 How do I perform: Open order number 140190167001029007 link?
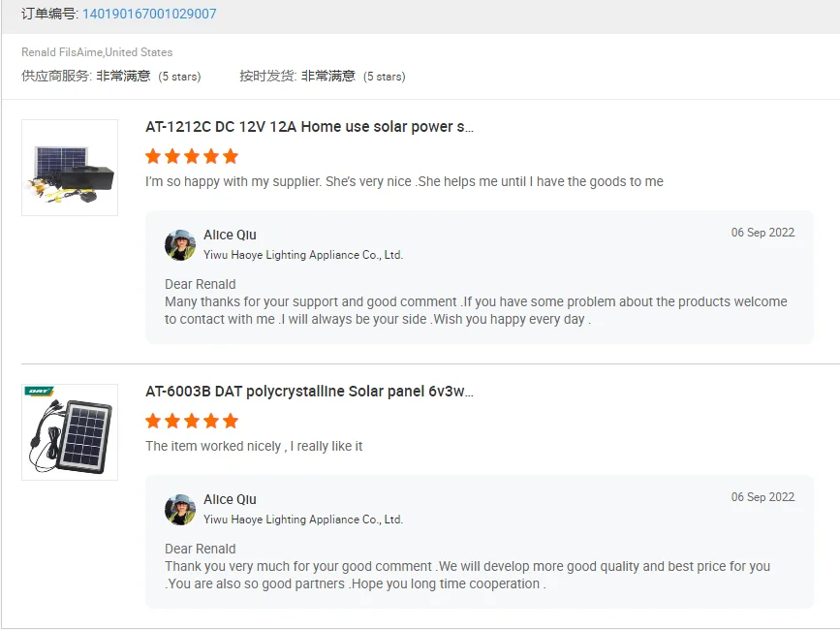click(x=149, y=14)
